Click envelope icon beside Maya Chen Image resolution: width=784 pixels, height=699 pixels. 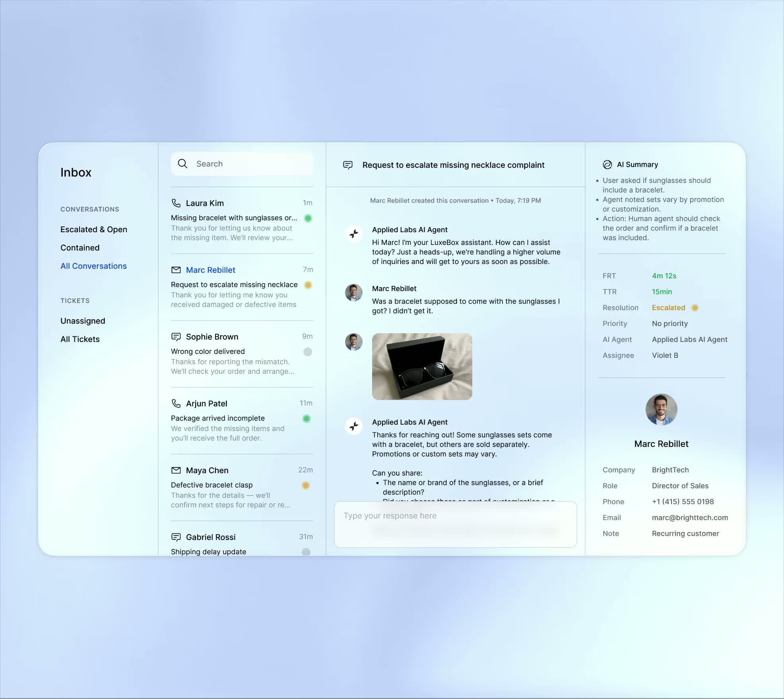[x=176, y=470]
